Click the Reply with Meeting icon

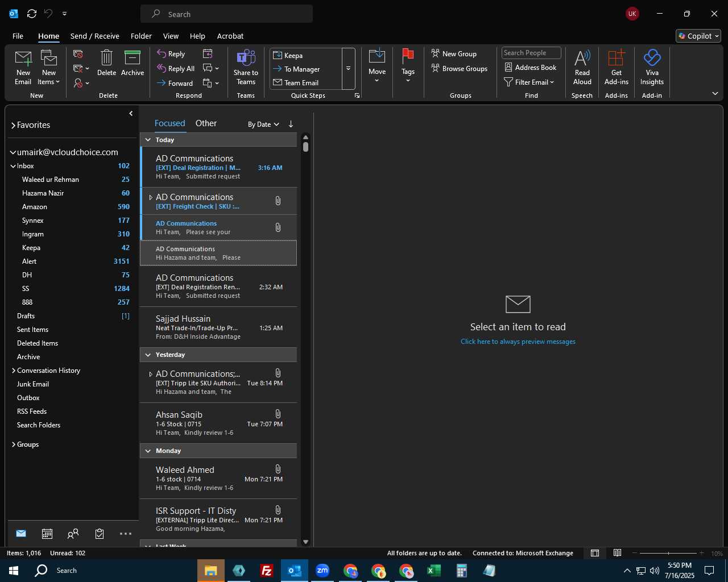pos(208,53)
